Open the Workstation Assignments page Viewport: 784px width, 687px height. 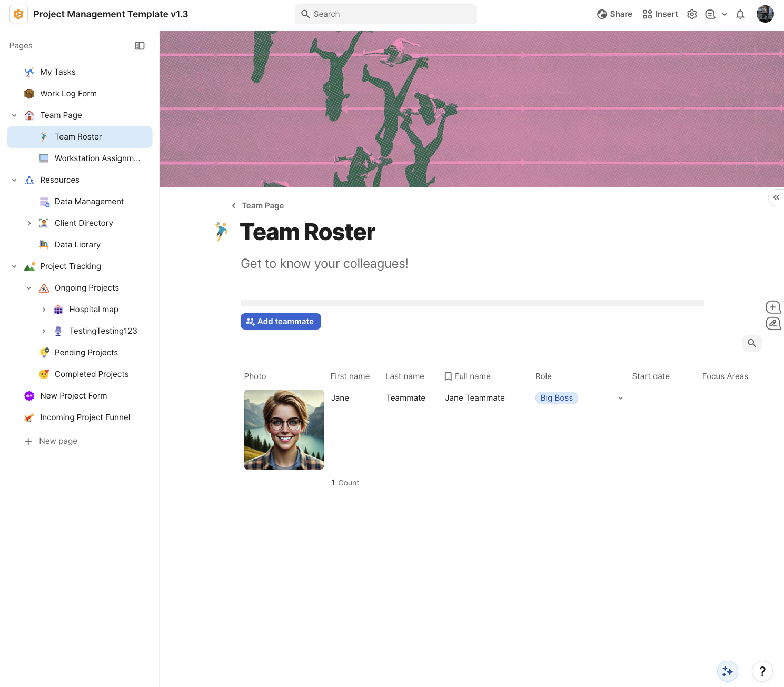(97, 158)
